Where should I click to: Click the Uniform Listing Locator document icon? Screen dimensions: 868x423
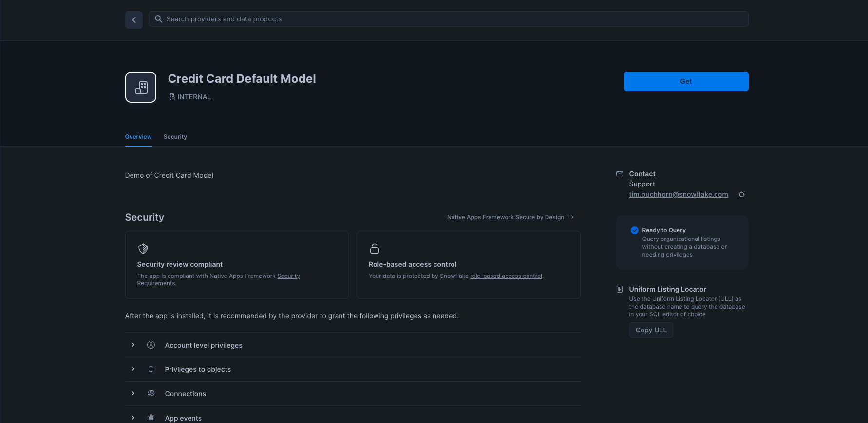coord(620,289)
